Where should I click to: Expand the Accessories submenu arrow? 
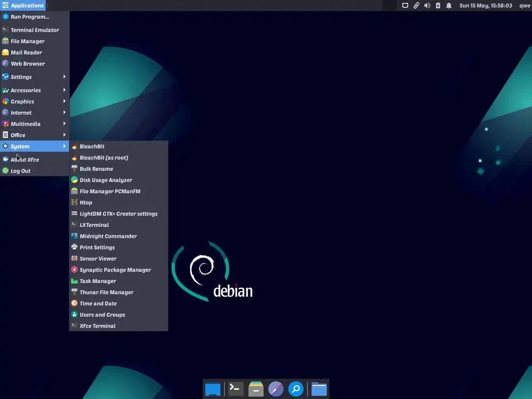coord(64,90)
